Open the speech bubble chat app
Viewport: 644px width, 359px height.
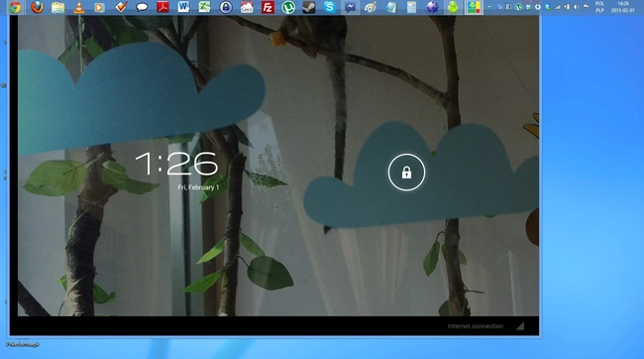coord(142,7)
